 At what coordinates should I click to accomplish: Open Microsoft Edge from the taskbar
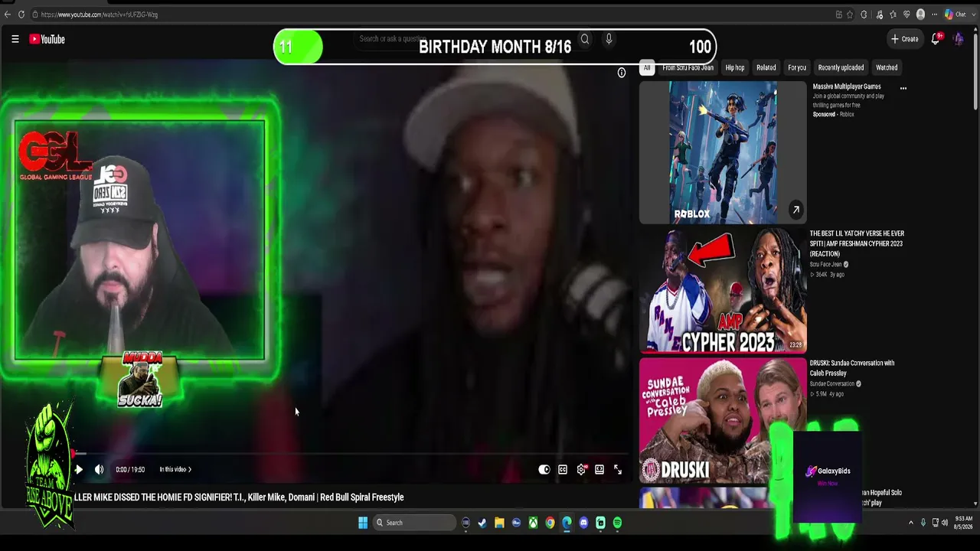567,523
